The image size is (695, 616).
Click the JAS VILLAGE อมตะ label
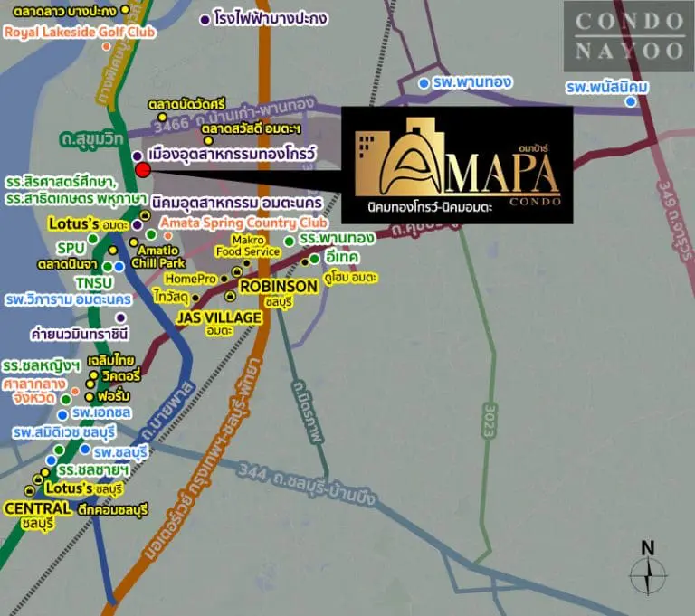coord(219,323)
